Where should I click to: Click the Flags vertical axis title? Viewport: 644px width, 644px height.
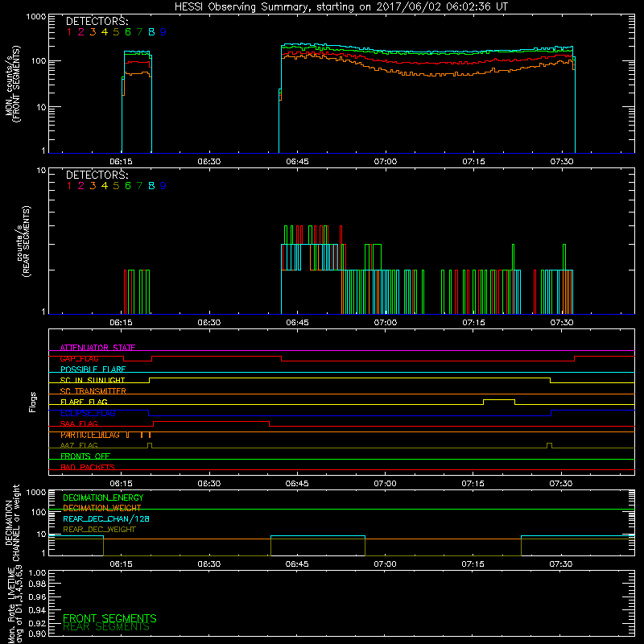pyautogui.click(x=33, y=402)
